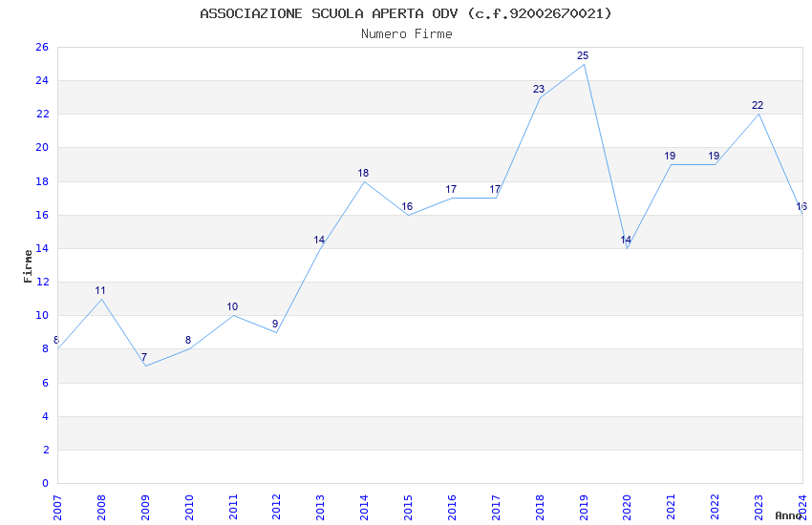
Task: Select the 2010 year label on x-axis
Action: coord(189,508)
